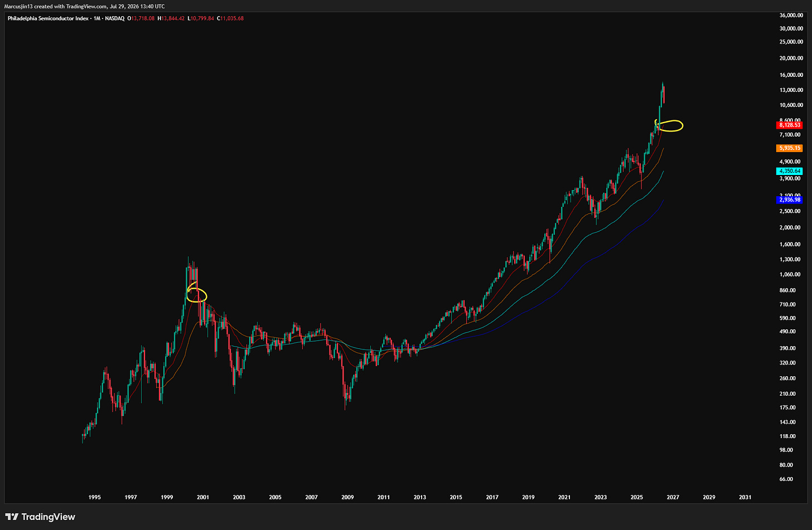Click the 16,000.00 price axis label
This screenshot has height=530, width=812.
click(791, 75)
